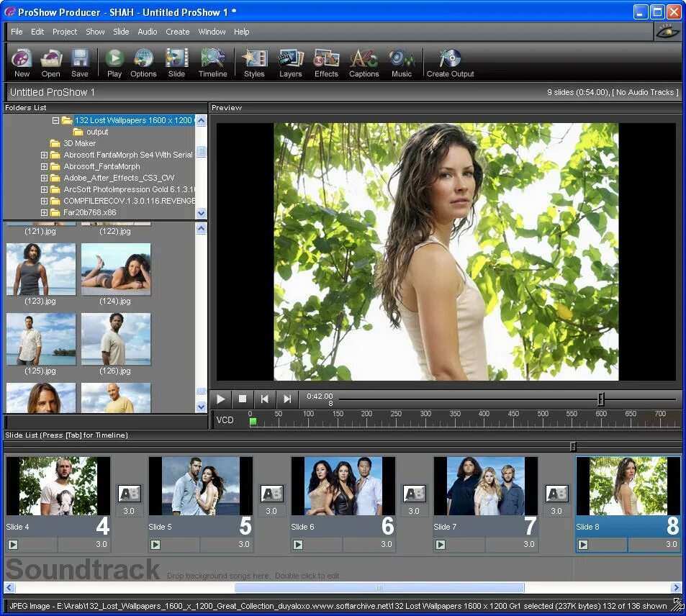Select the (124).jpg thumbnail
The image size is (686, 616).
(116, 269)
